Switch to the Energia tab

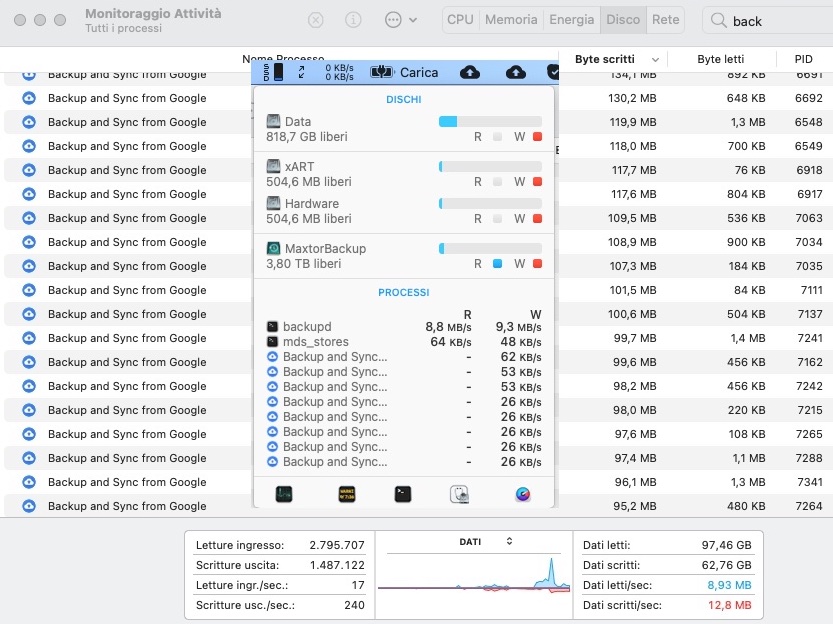(x=572, y=20)
